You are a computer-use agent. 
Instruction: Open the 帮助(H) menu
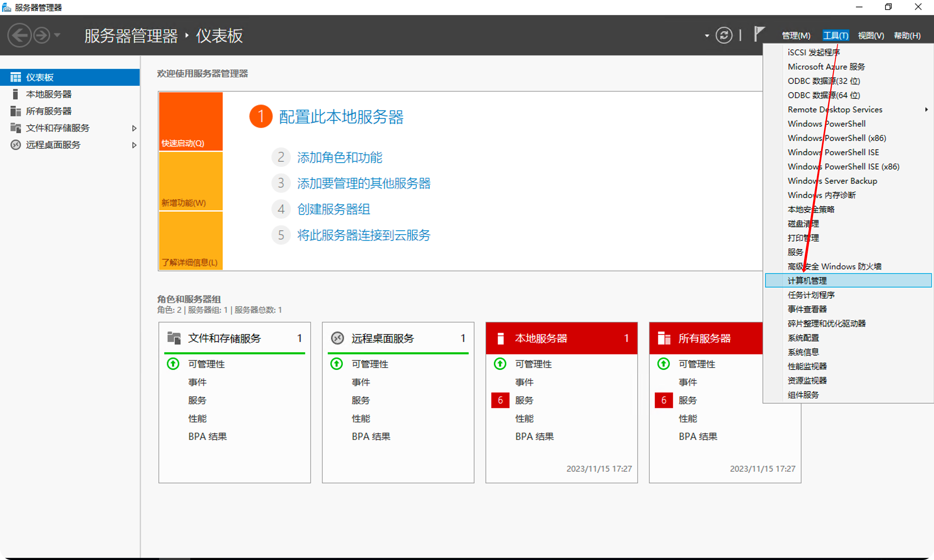pyautogui.click(x=907, y=35)
